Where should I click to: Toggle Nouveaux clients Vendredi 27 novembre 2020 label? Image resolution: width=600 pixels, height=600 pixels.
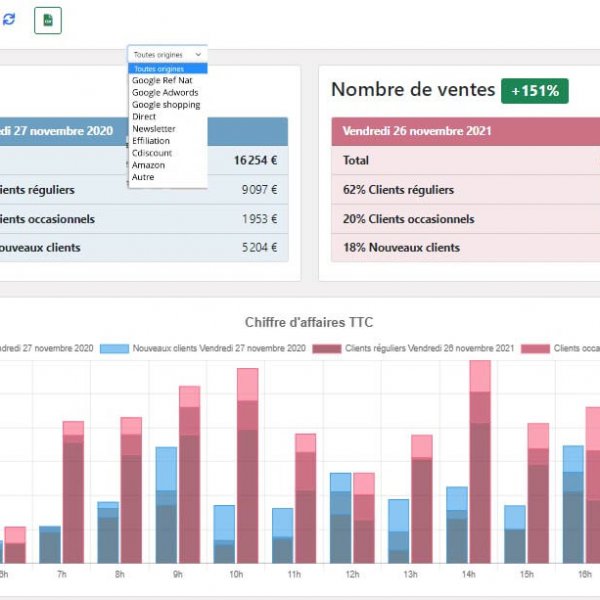click(x=219, y=348)
